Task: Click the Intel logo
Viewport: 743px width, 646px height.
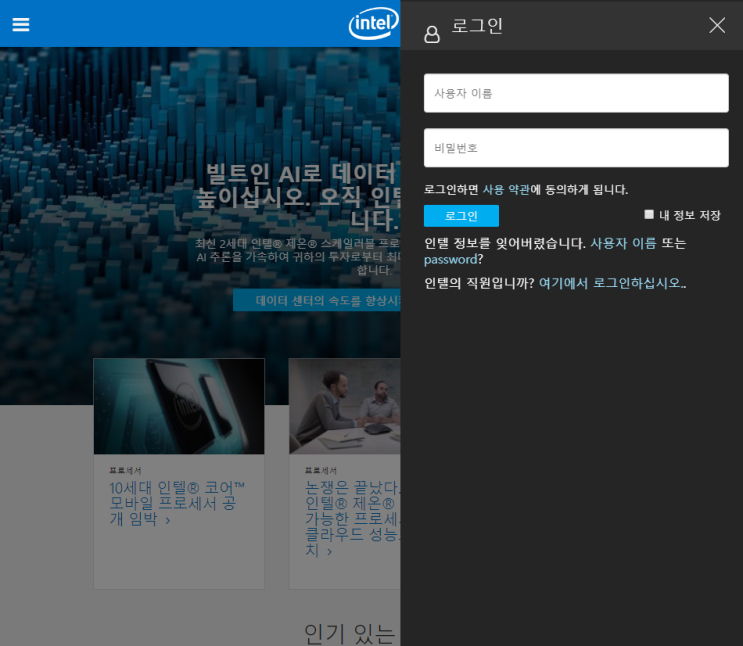Action: point(374,23)
